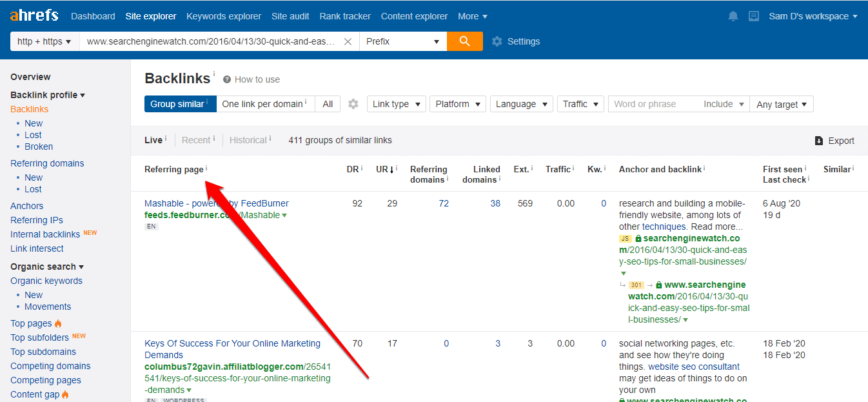Click the How to use help link
868x402 pixels.
tap(252, 79)
